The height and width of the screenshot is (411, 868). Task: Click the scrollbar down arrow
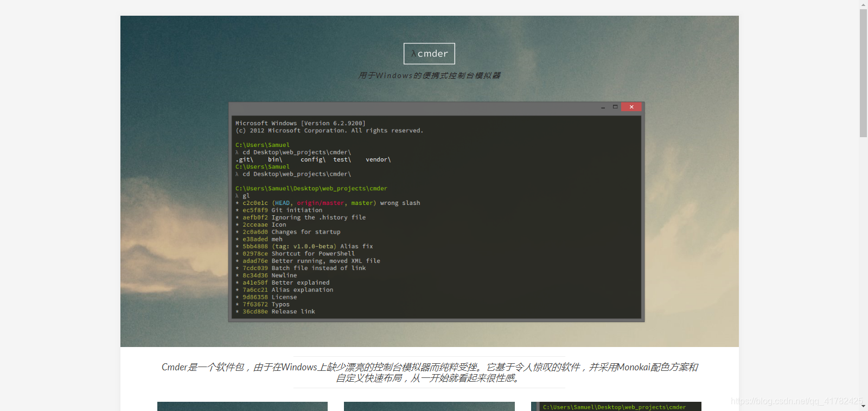[863, 407]
